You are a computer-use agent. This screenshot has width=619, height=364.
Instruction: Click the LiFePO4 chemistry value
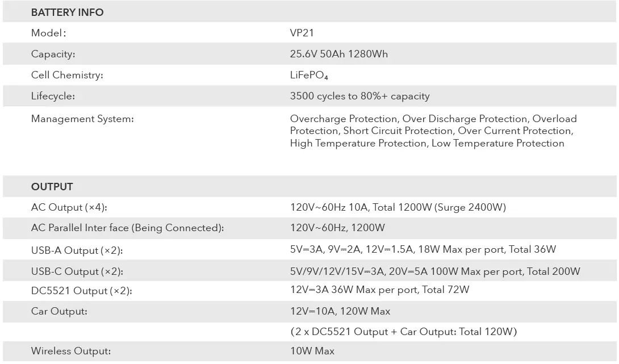tap(309, 76)
